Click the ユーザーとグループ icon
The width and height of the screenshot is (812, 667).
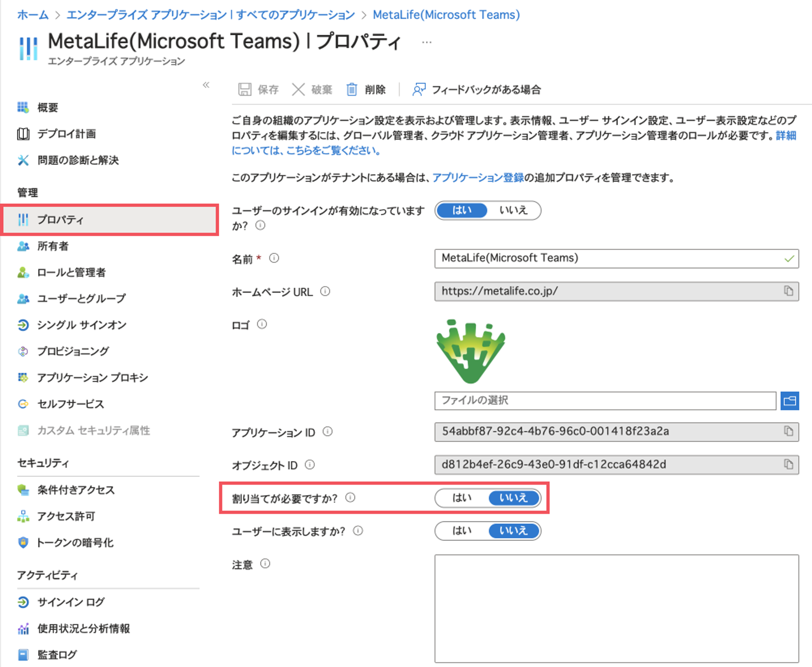click(x=23, y=299)
